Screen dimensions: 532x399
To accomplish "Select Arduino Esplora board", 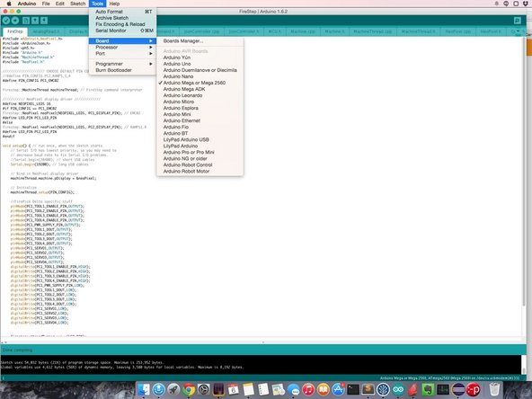I will pyautogui.click(x=199, y=108).
